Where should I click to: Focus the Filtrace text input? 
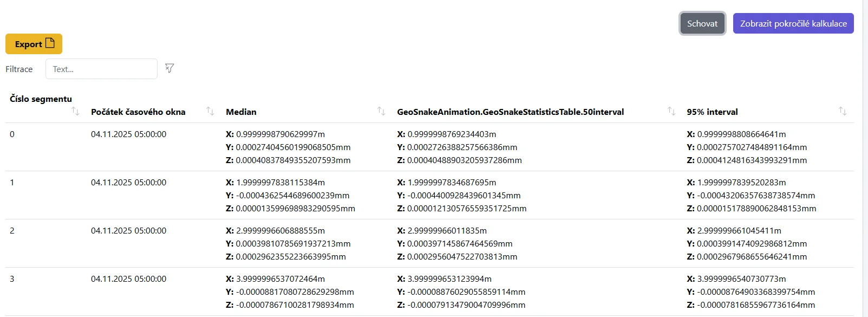point(101,69)
